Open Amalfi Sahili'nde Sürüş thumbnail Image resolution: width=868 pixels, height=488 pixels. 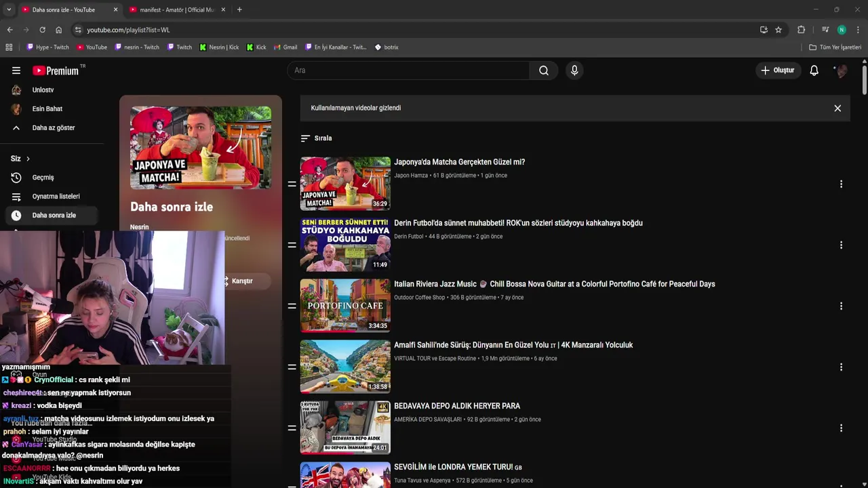pos(345,367)
